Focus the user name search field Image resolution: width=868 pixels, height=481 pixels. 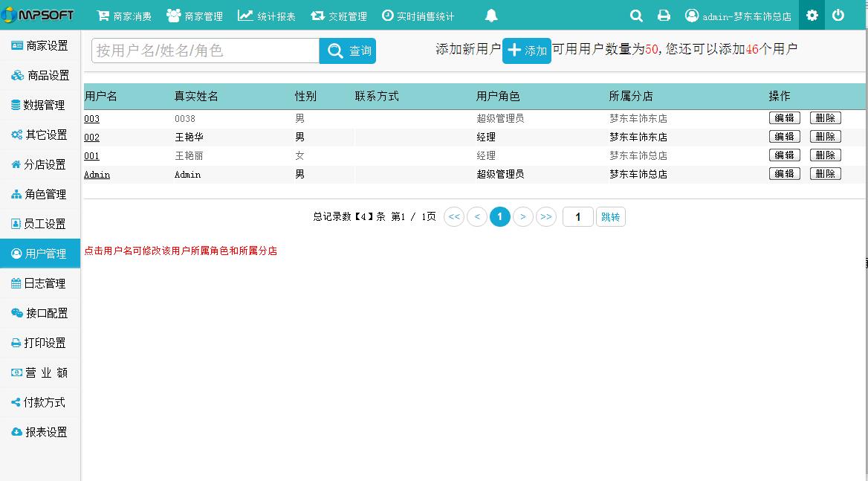(x=205, y=51)
